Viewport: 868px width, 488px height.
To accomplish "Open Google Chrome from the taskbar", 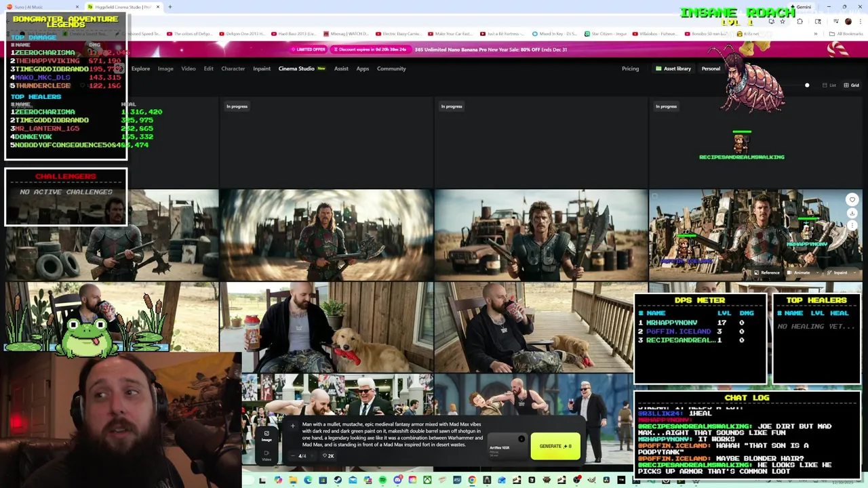I will coord(472,480).
